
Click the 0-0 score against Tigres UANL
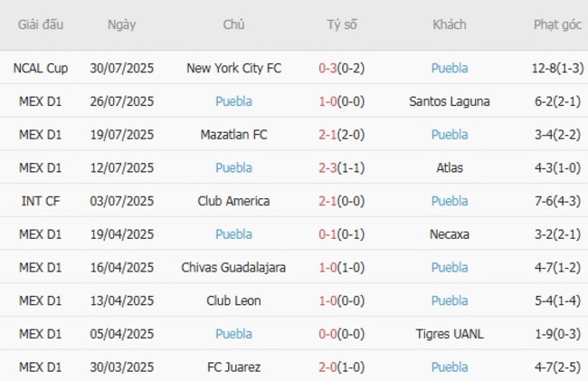[x=327, y=334]
